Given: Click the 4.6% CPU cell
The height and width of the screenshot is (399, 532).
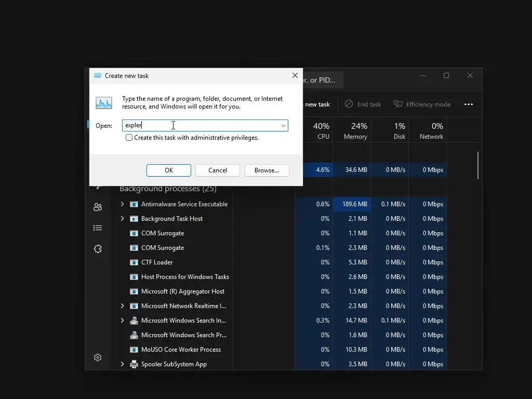Looking at the screenshot, I should click(318, 170).
